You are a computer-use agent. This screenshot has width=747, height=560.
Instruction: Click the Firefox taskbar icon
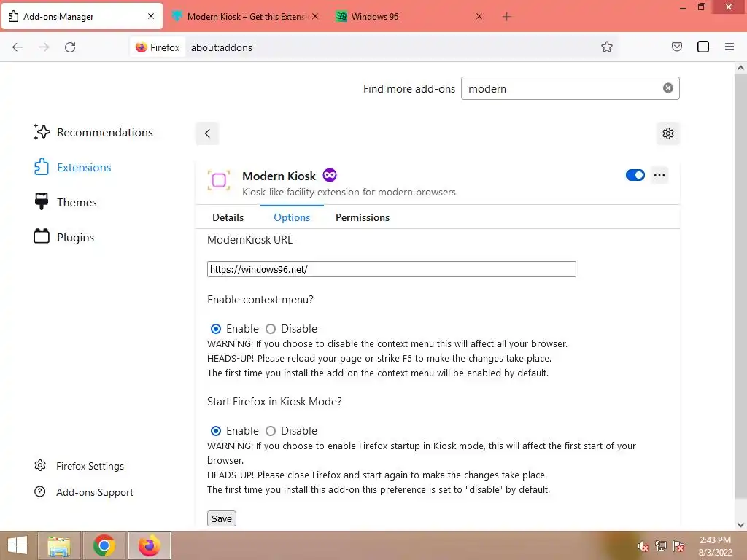[x=149, y=545]
